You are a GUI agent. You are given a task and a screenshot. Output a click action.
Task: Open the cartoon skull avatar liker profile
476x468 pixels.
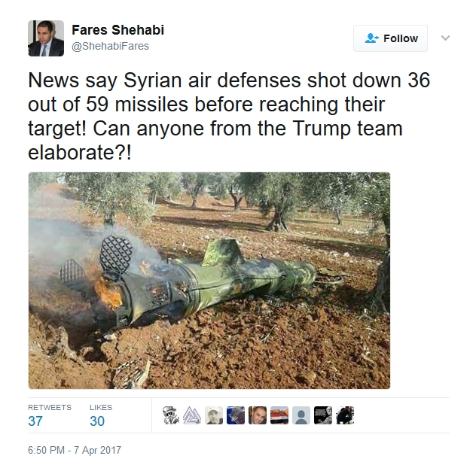point(170,415)
